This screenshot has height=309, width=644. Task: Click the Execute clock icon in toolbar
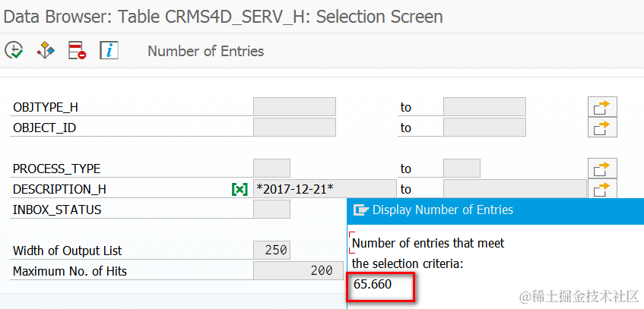pos(14,50)
